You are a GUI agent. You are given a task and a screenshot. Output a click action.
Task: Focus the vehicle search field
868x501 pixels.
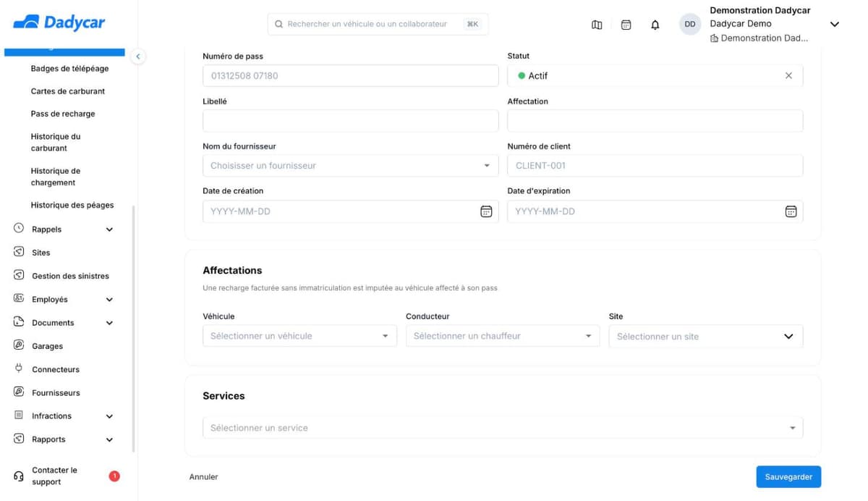click(378, 24)
